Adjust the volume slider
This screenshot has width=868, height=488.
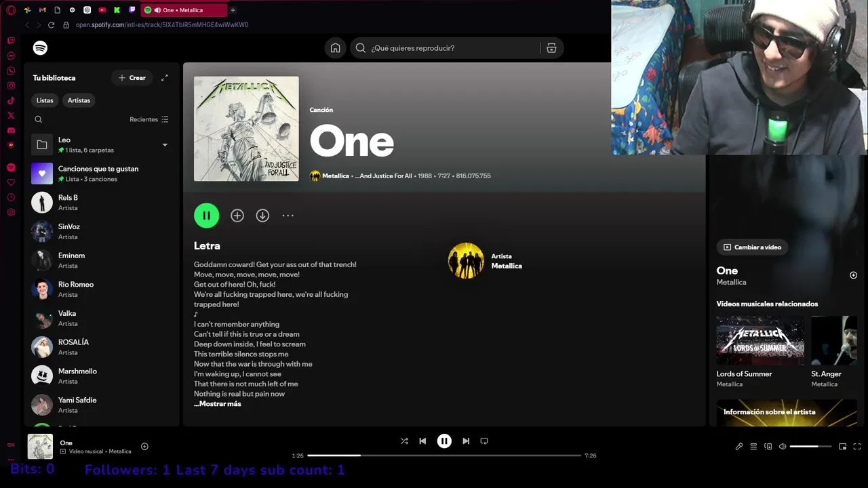[810, 447]
